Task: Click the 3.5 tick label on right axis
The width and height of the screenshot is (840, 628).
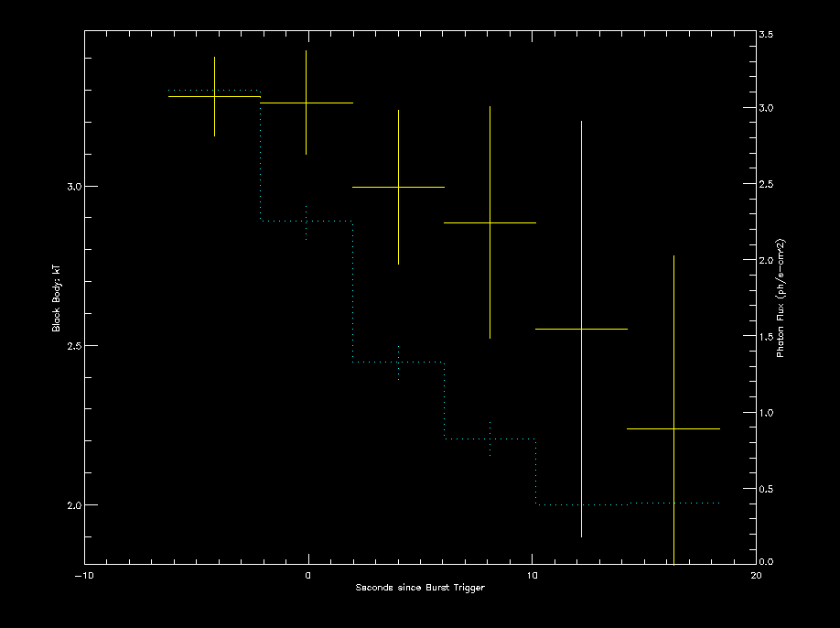Action: (768, 33)
